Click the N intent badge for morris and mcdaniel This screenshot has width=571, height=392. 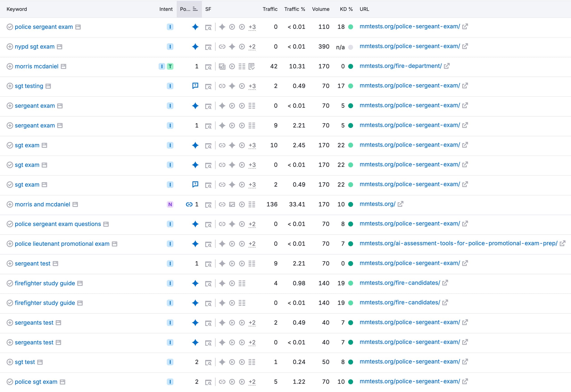click(x=170, y=205)
